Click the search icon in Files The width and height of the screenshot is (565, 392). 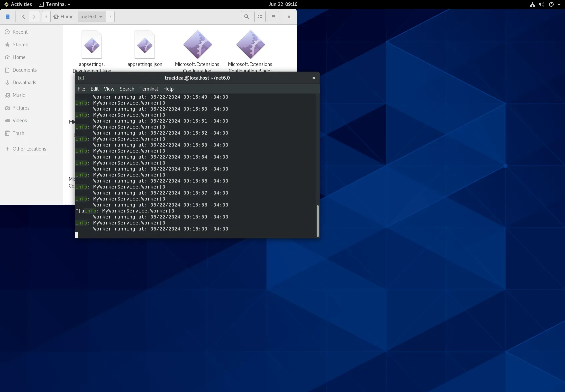(x=247, y=17)
